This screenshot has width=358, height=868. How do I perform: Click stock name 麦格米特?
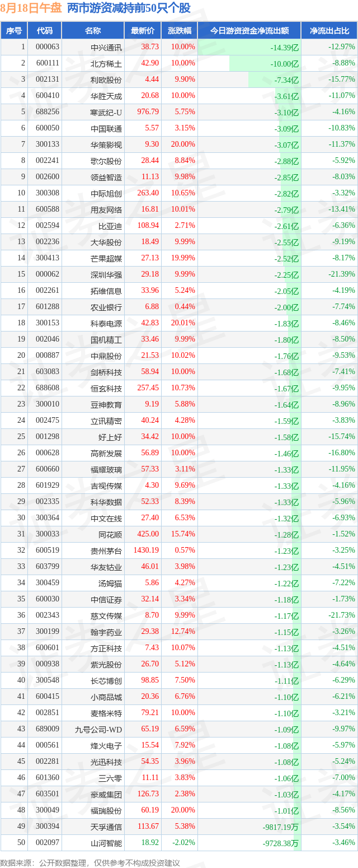(x=106, y=713)
